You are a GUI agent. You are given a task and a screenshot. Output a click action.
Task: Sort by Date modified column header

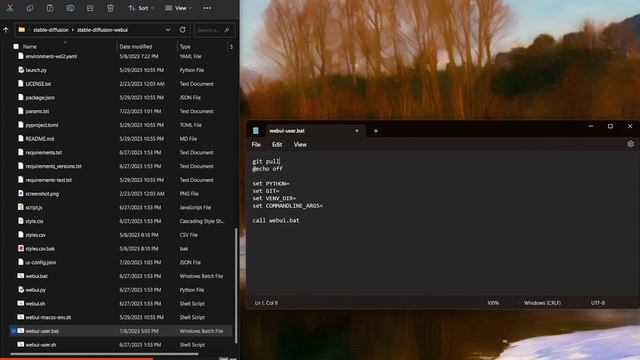coord(136,47)
